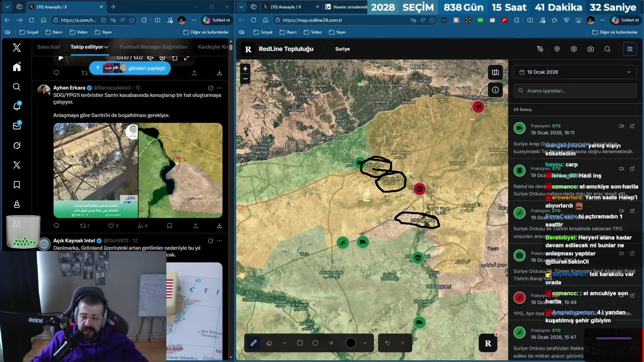Screen dimensions: 644x362
Task: Open map layers style button
Action: tap(496, 72)
